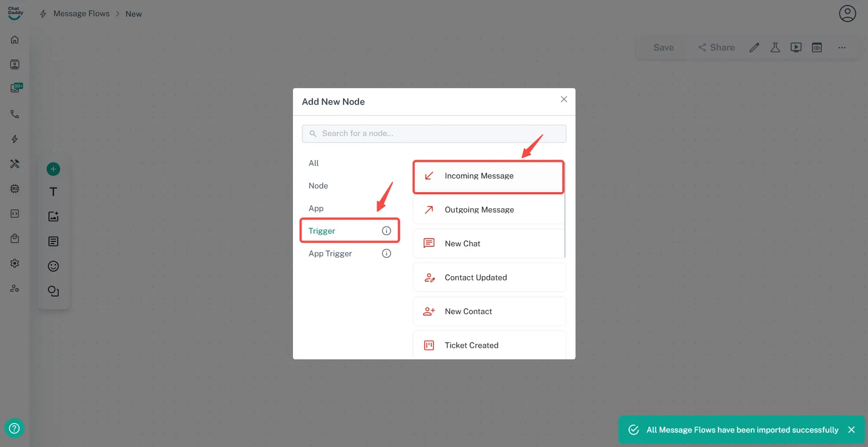Click the add image tool icon
The height and width of the screenshot is (447, 868).
coord(53,216)
